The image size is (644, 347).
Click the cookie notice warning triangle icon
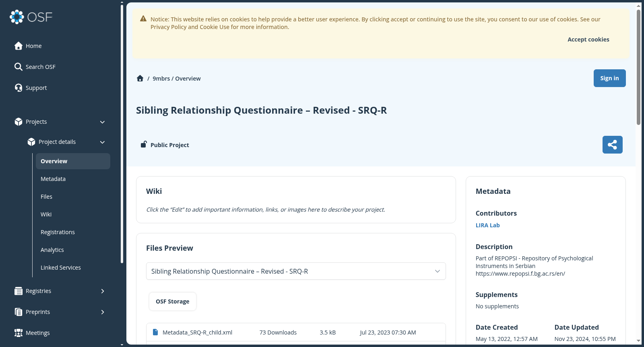point(143,19)
